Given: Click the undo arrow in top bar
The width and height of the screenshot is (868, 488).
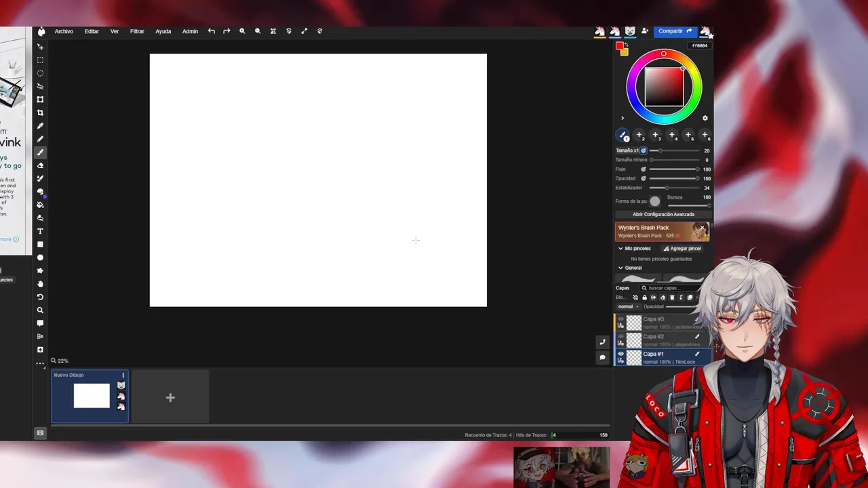Looking at the screenshot, I should [x=212, y=31].
